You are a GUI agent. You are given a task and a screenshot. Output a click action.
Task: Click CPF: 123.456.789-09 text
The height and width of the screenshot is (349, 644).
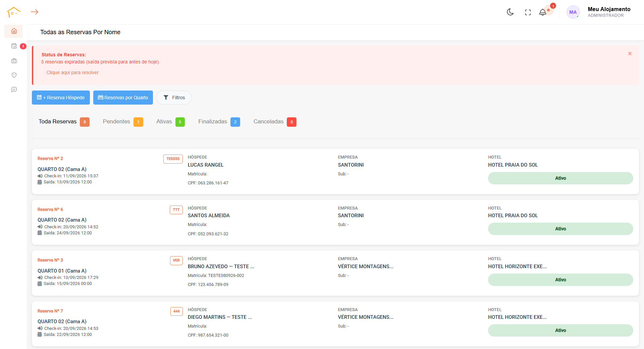(208, 285)
